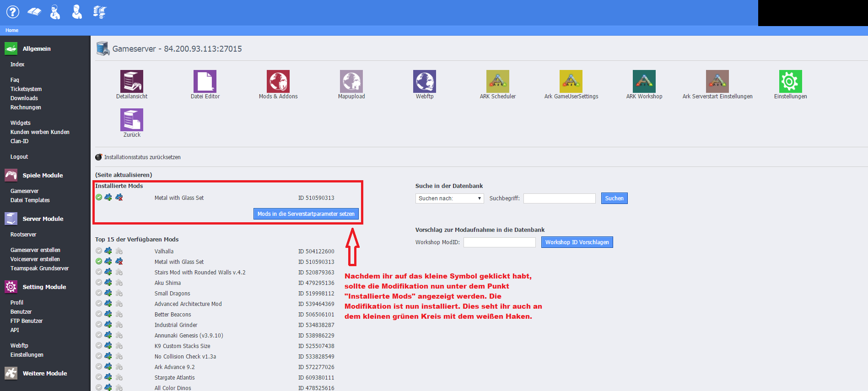This screenshot has width=868, height=391.
Task: Click 'Mods in die Serverstartparameter setzen' button
Action: pos(306,214)
